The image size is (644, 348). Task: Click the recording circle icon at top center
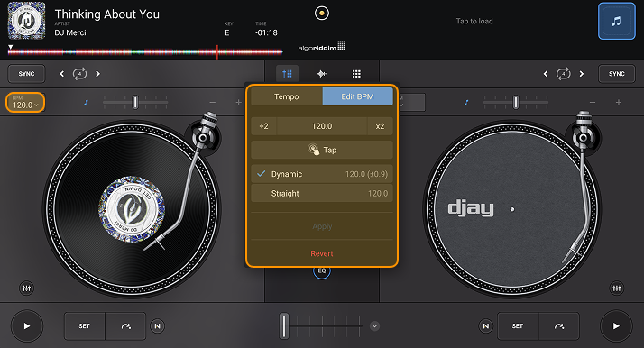(x=322, y=14)
